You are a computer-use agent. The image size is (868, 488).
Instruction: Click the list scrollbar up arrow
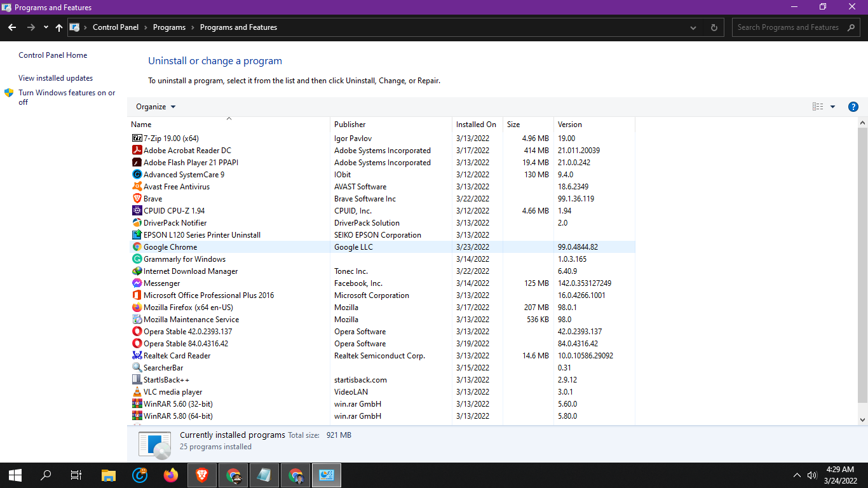(x=862, y=123)
